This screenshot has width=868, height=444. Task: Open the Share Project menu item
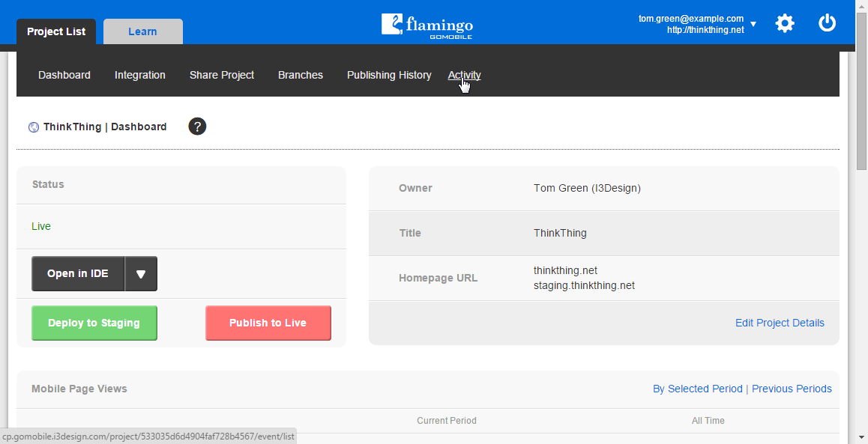point(222,75)
